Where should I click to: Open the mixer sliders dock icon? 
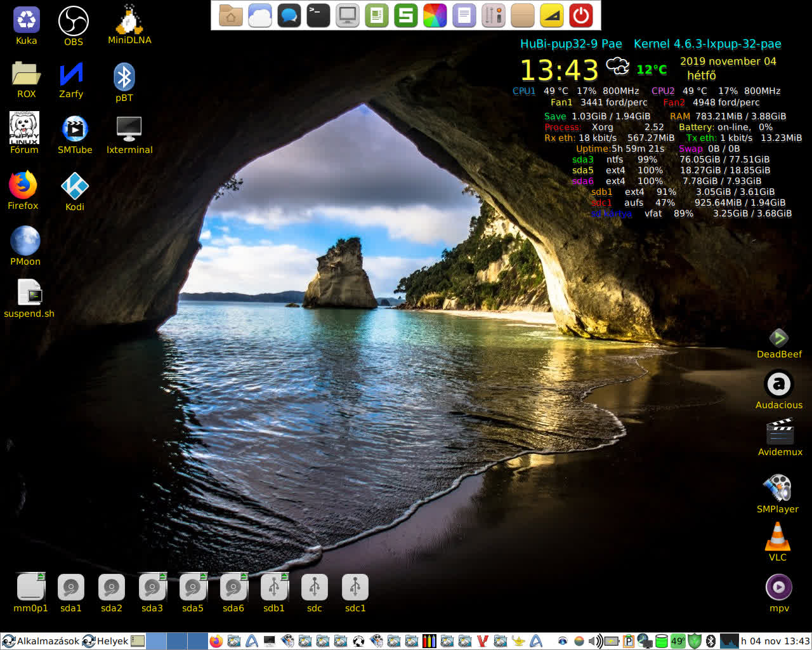click(x=494, y=15)
